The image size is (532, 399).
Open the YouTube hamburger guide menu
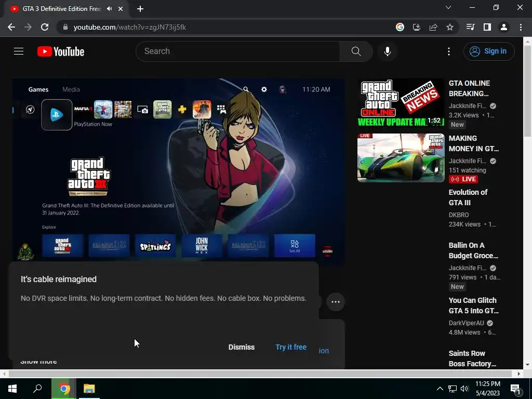(19, 51)
